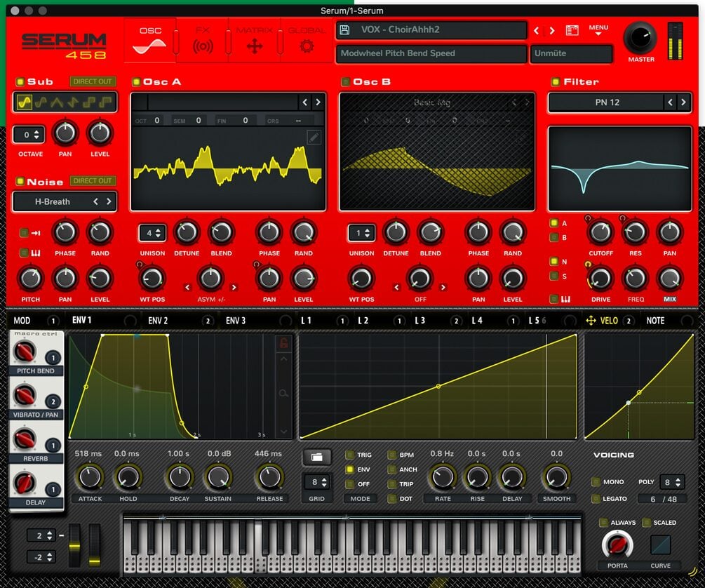Click the PORTA knob
This screenshot has height=588, width=705.
coord(617,544)
